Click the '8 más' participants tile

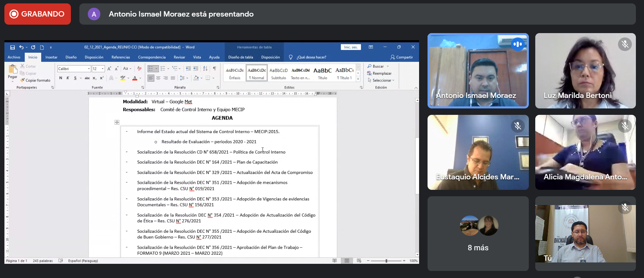478,234
